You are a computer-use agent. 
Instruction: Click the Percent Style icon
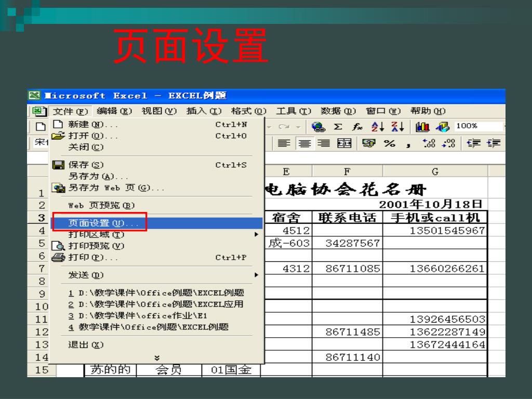pos(389,143)
